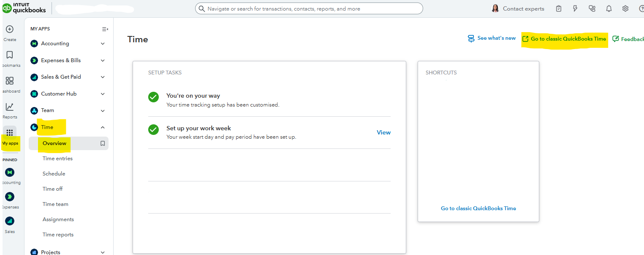Select Schedule under the Time menu
This screenshot has height=255, width=644.
point(54,174)
